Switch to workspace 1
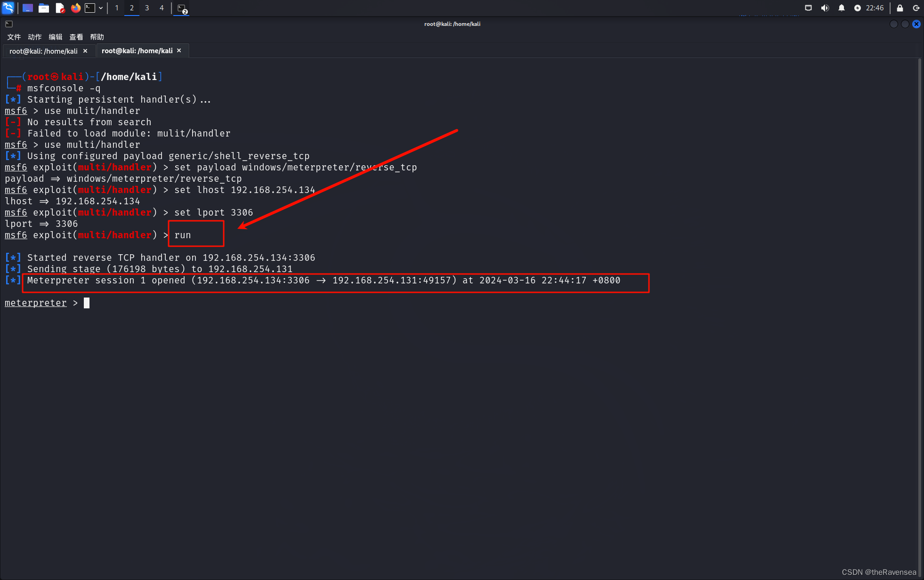The width and height of the screenshot is (924, 580). click(x=117, y=8)
